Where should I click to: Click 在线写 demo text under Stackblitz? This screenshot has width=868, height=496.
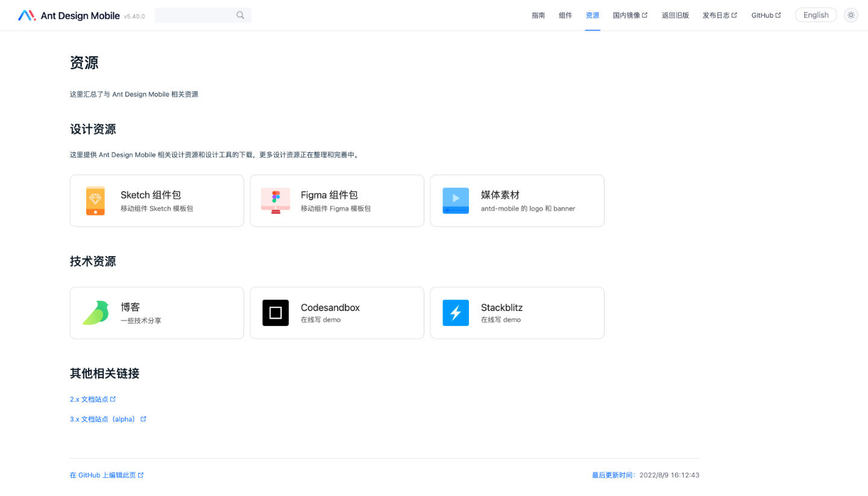tap(501, 319)
